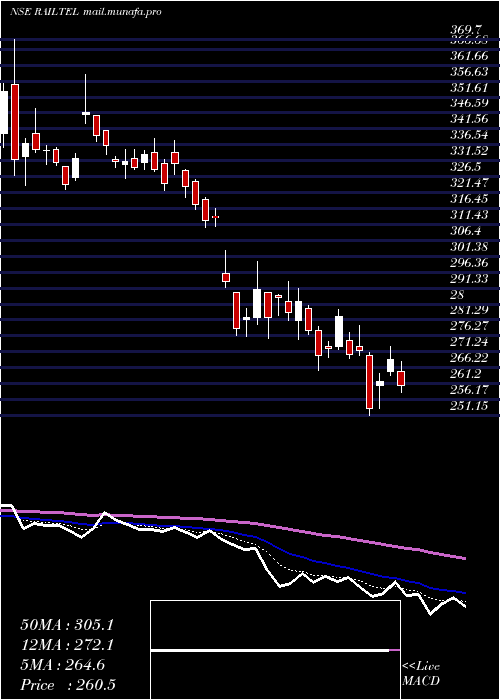Screen dimensions: 500x700
Task: Select the 276.27 axis value
Action: (x=470, y=326)
